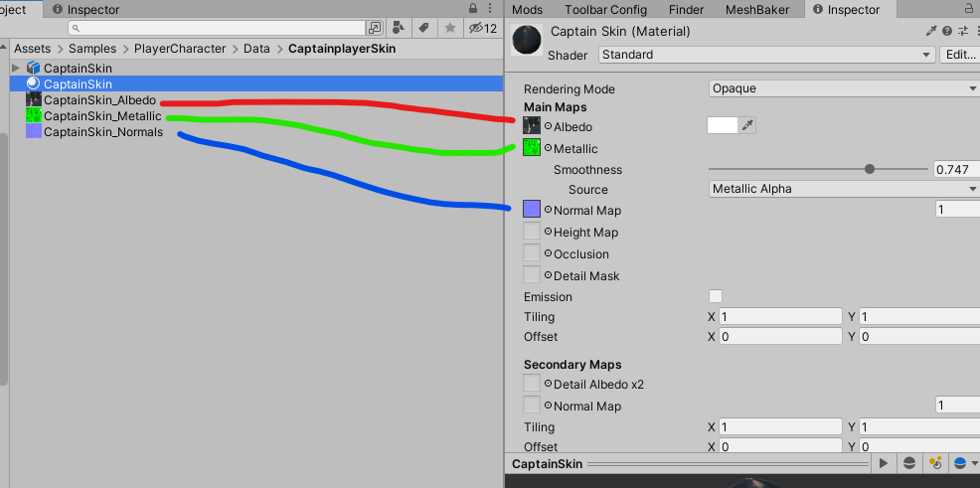The height and width of the screenshot is (488, 980).
Task: Toggle preview lighting dots icon
Action: click(x=935, y=463)
